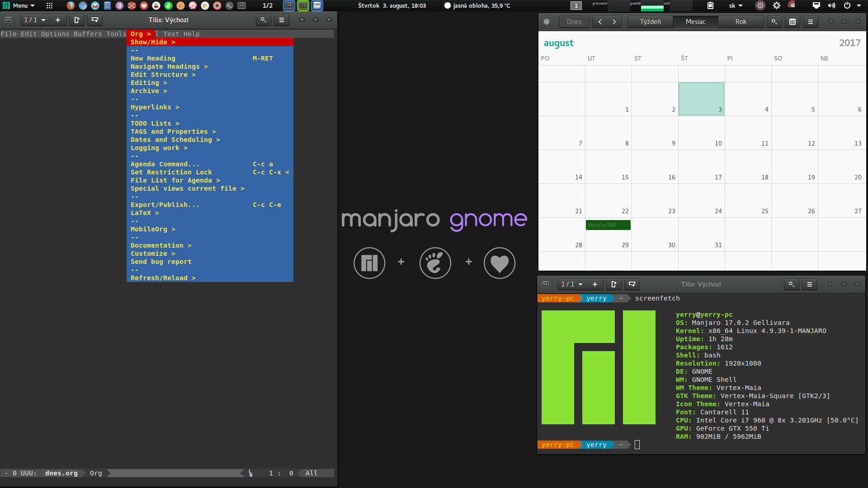Expand the Dates and Scheduling submenu

pos(210,140)
